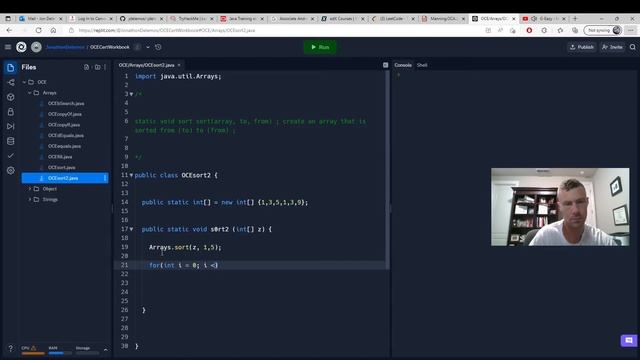640x360 pixels.
Task: Expand the Object folder
Action: [30, 189]
